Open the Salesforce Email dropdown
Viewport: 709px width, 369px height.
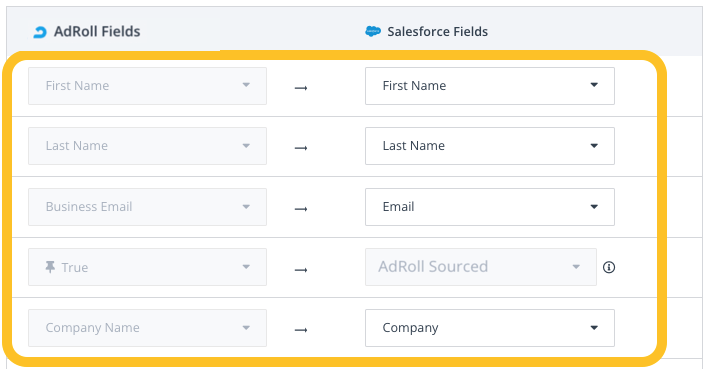tap(490, 207)
